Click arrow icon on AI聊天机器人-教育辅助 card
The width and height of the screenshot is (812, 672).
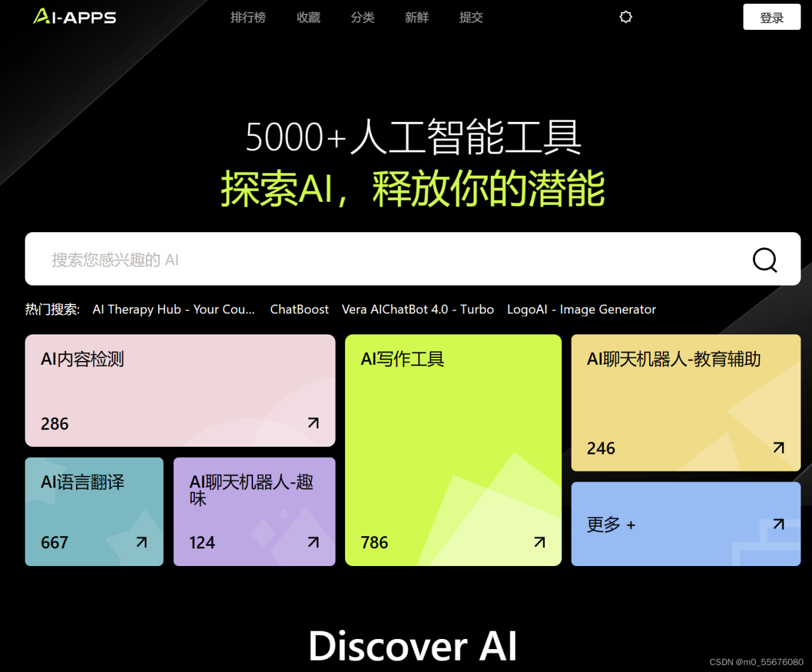pos(778,447)
